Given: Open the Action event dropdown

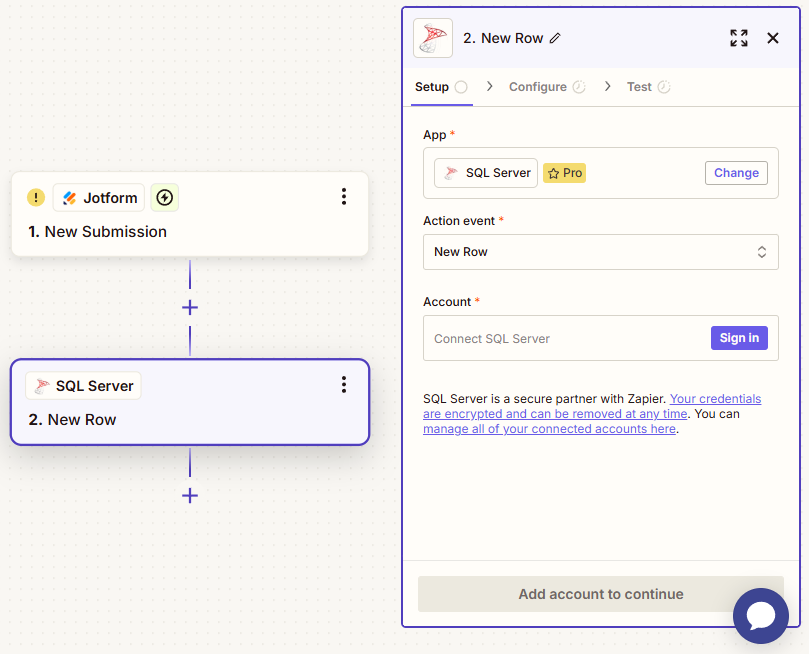Looking at the screenshot, I should click(600, 252).
